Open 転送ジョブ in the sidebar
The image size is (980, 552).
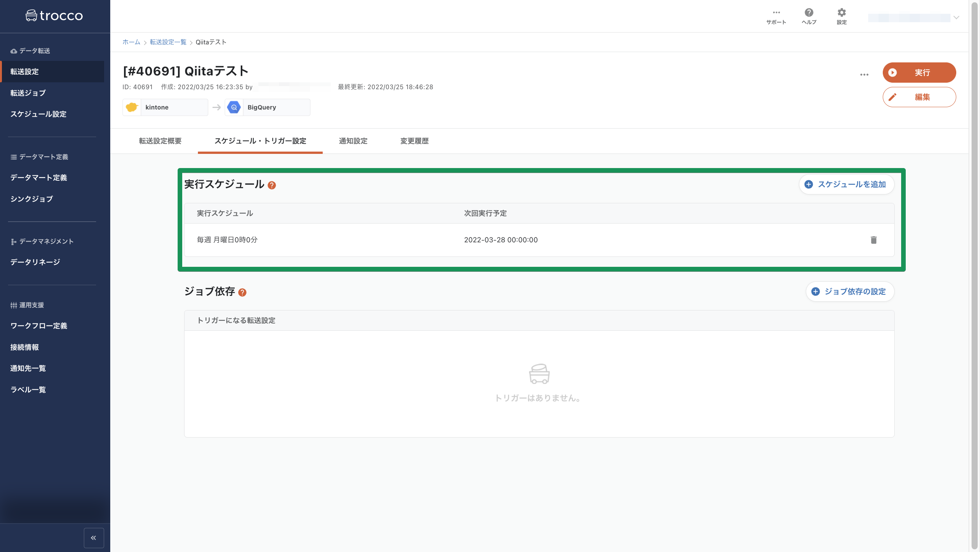tap(28, 93)
